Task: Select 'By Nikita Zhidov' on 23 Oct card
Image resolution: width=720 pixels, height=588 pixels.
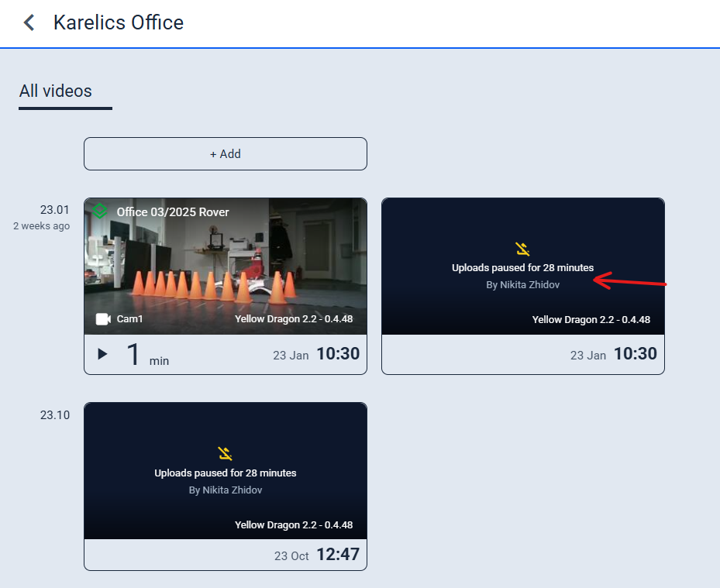Action: tap(225, 490)
